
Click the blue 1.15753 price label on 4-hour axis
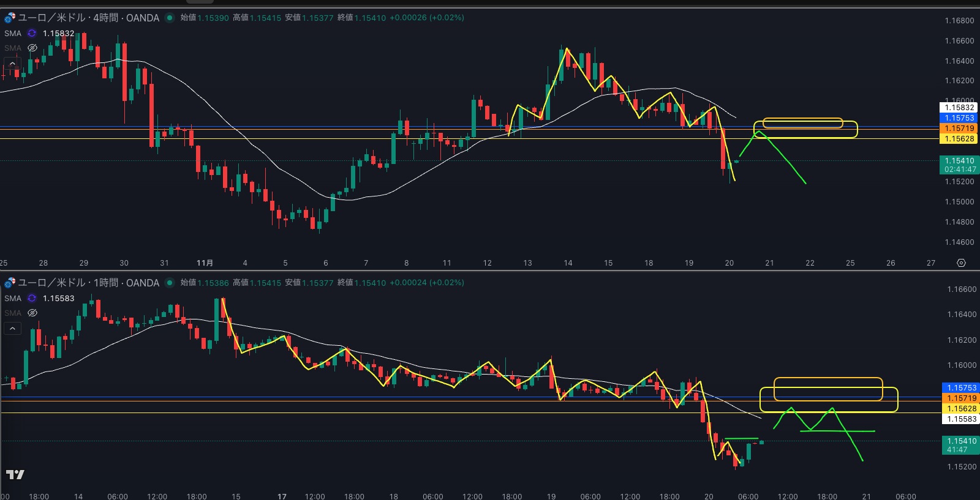coord(959,118)
